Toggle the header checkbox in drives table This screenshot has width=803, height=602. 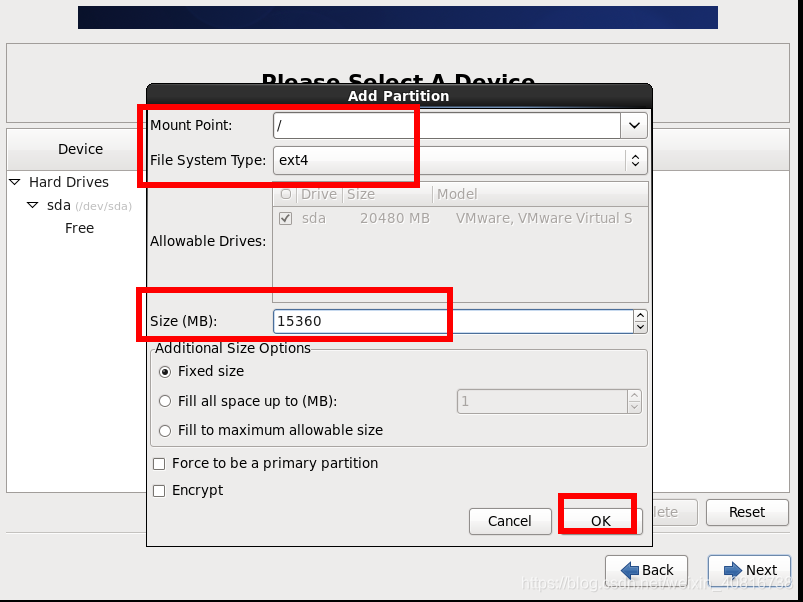point(286,195)
